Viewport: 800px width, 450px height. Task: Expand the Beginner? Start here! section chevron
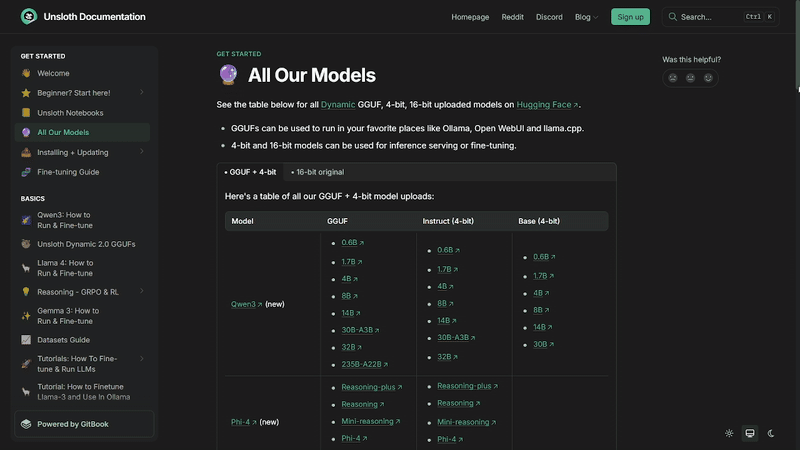click(142, 92)
